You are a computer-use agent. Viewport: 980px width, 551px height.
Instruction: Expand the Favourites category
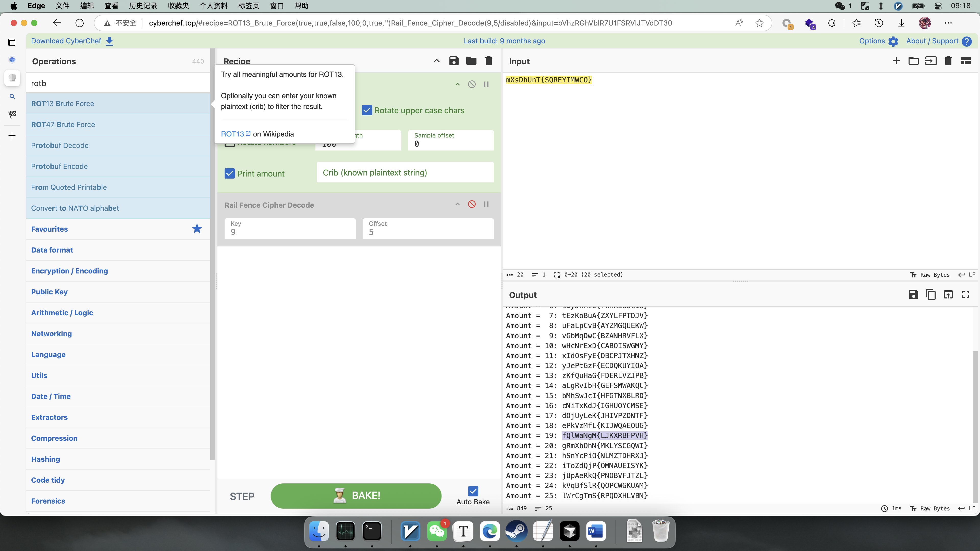pos(118,229)
